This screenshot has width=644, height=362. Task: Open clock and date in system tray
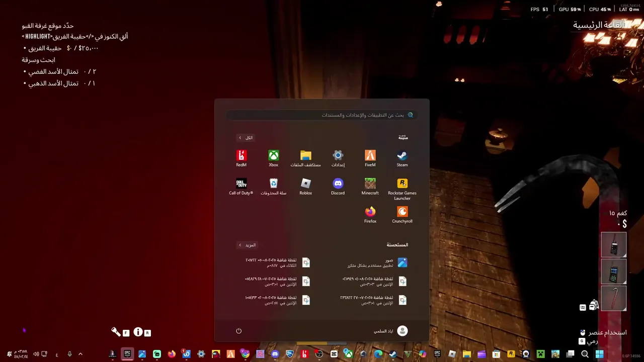[21, 354]
